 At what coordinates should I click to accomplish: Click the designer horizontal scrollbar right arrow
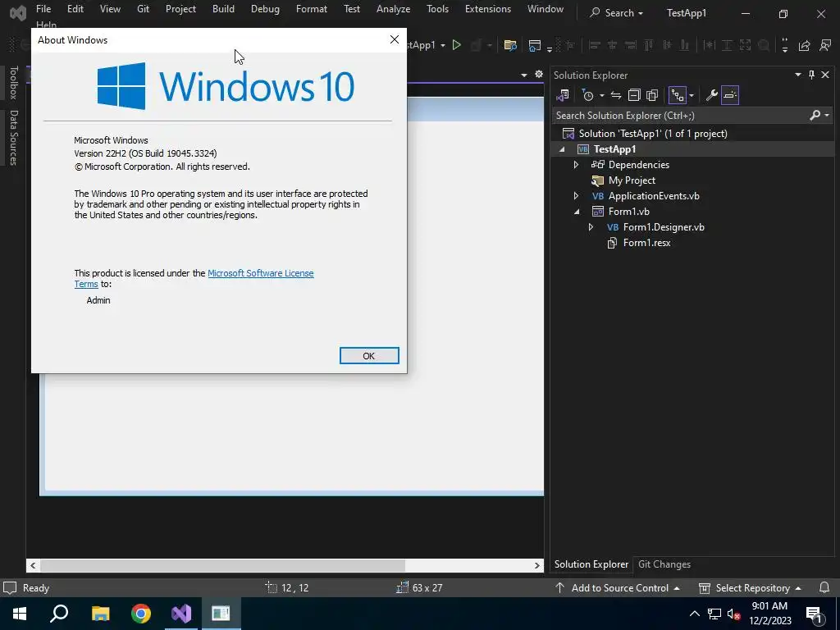tap(536, 565)
